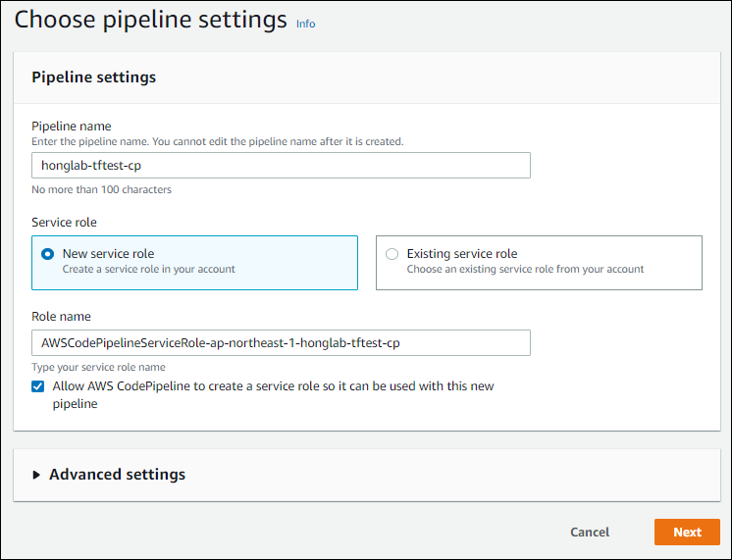Uncheck the Allow AWS CodePipeline checkbox

[x=38, y=386]
